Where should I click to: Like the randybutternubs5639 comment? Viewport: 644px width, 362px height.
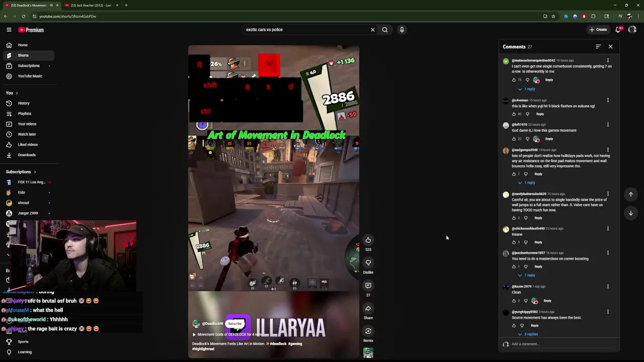[514, 218]
